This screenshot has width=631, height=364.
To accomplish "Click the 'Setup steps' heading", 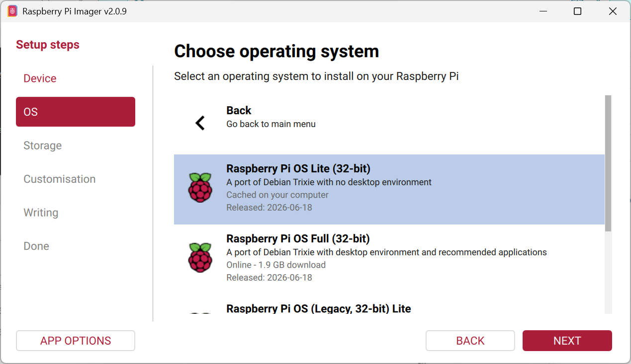I will point(48,45).
